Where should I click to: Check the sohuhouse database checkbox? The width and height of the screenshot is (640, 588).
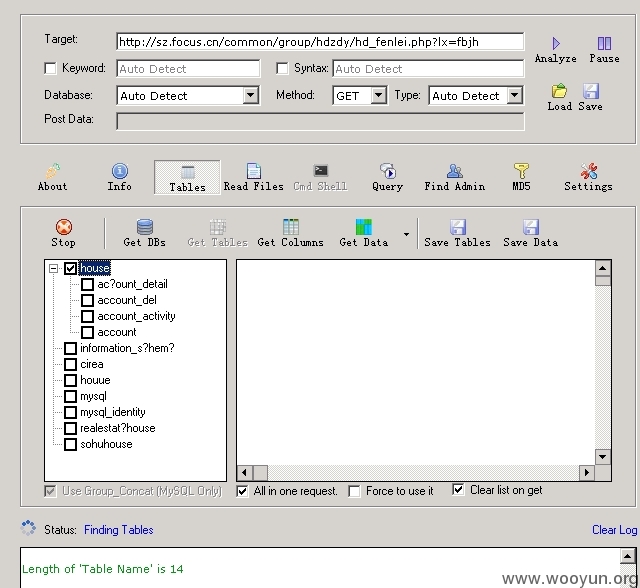coord(71,444)
